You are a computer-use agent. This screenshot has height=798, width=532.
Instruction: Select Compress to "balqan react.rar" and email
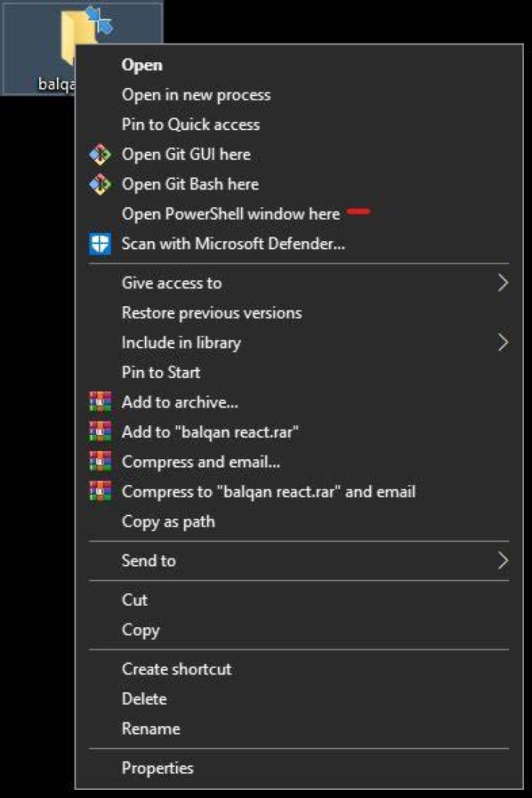pos(299,492)
